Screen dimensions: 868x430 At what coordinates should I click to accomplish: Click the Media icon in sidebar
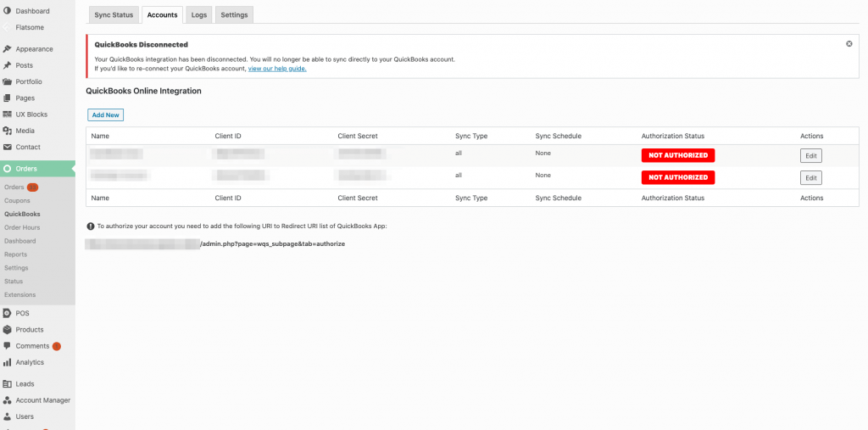[x=7, y=131]
